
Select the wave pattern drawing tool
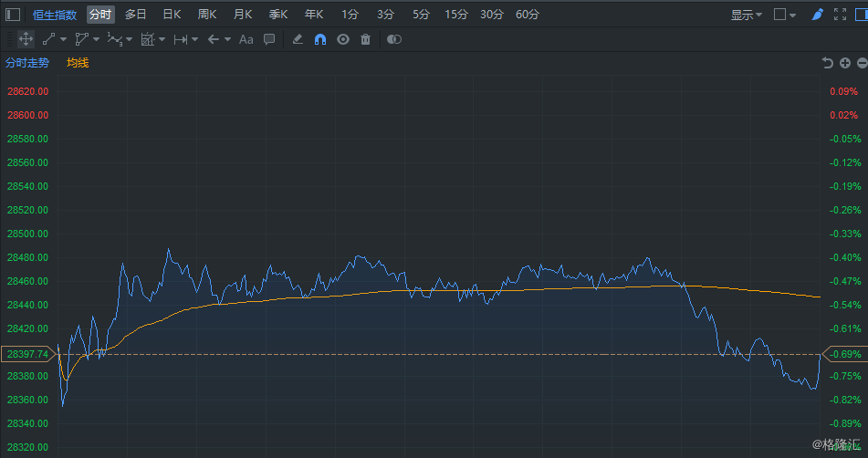coord(115,39)
